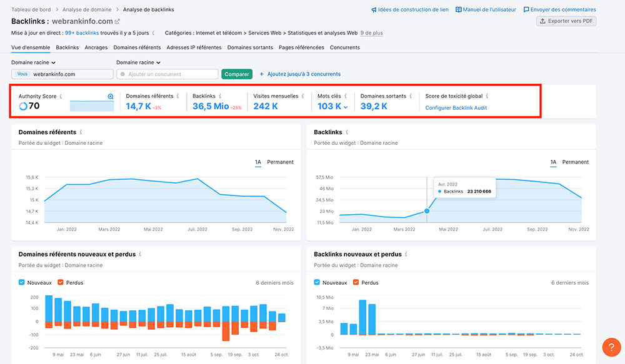Click info icon in Backlinks widget title
Image resolution: width=625 pixels, height=364 pixels.
[347, 132]
